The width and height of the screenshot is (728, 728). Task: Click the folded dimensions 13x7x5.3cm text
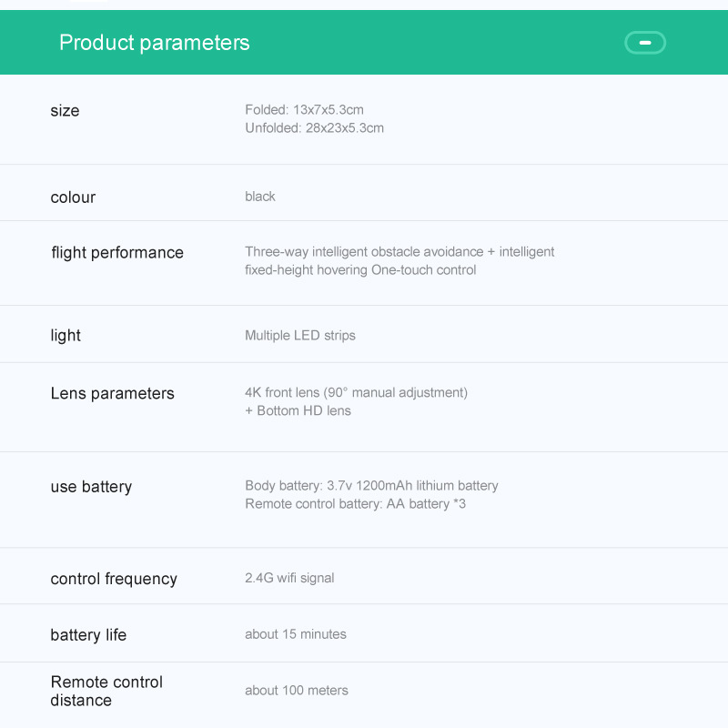(x=304, y=110)
